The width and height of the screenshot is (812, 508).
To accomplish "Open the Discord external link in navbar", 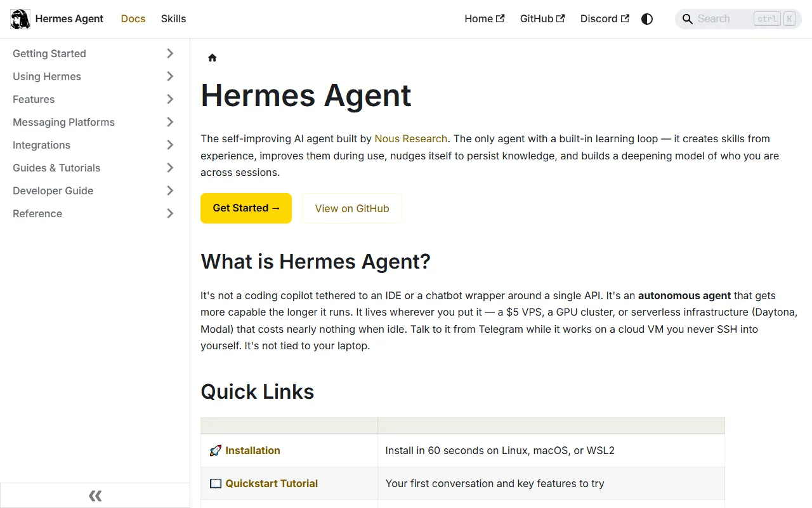I will point(604,19).
